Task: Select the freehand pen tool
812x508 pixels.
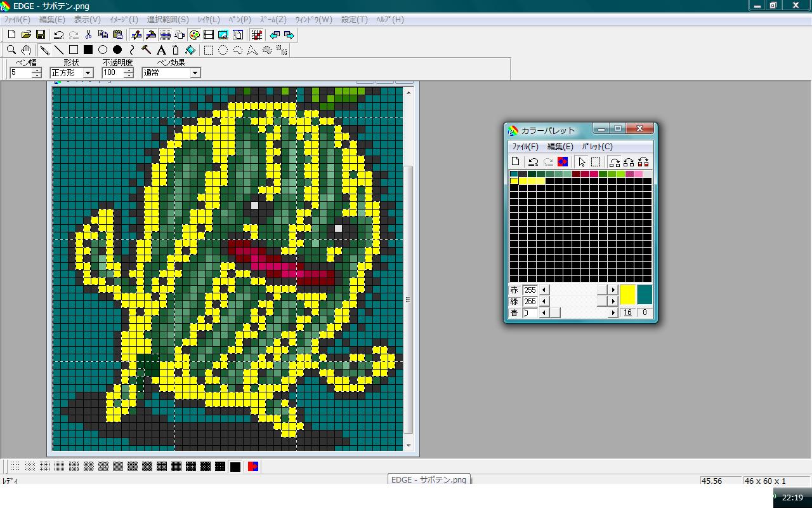Action: pyautogui.click(x=44, y=50)
